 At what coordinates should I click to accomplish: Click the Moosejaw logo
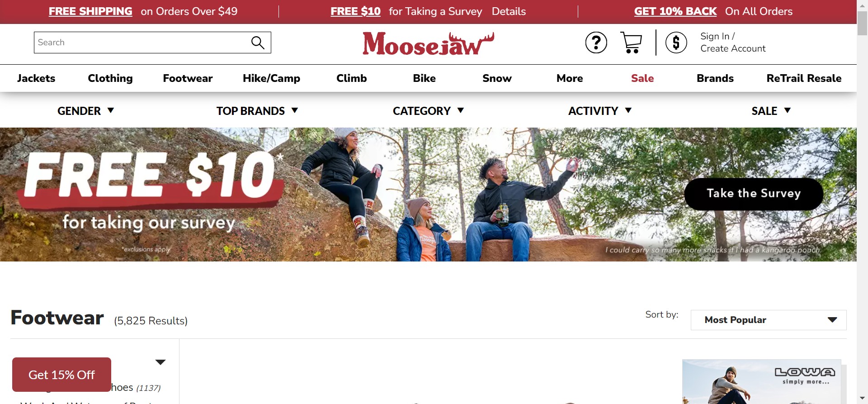coord(428,43)
